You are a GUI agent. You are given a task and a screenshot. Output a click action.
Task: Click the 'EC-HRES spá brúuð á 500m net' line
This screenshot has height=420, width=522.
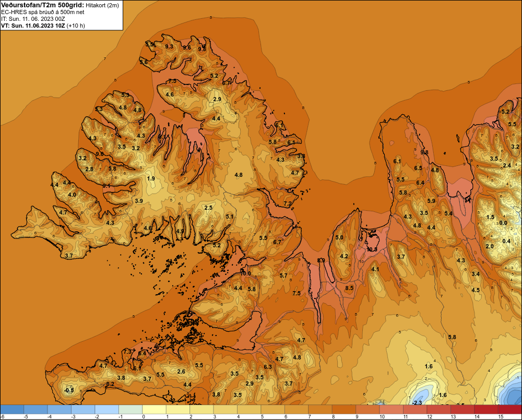point(43,12)
